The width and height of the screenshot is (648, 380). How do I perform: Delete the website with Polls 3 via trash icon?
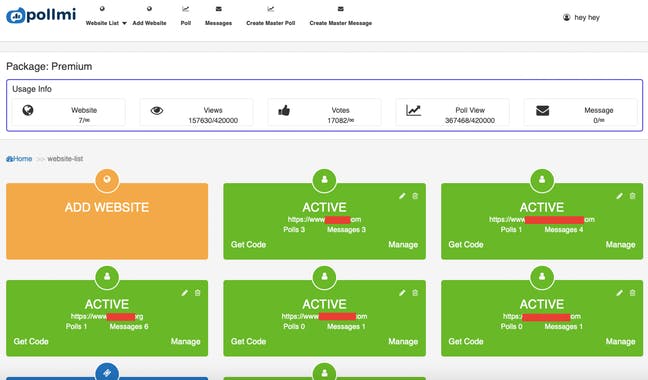(415, 196)
